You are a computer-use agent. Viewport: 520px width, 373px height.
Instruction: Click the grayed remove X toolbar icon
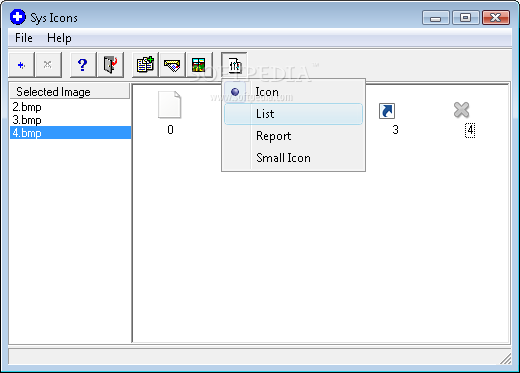(x=48, y=65)
